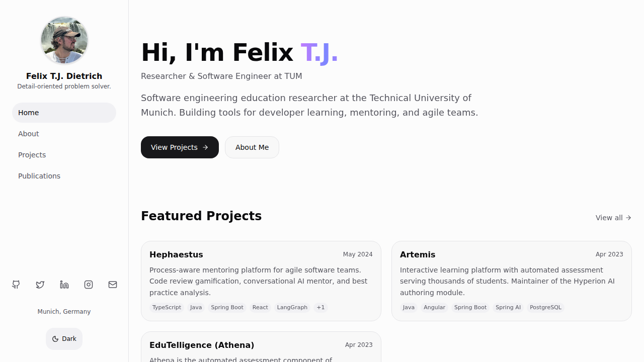
Task: Toggle Dark theme mode
Action: pyautogui.click(x=64, y=339)
